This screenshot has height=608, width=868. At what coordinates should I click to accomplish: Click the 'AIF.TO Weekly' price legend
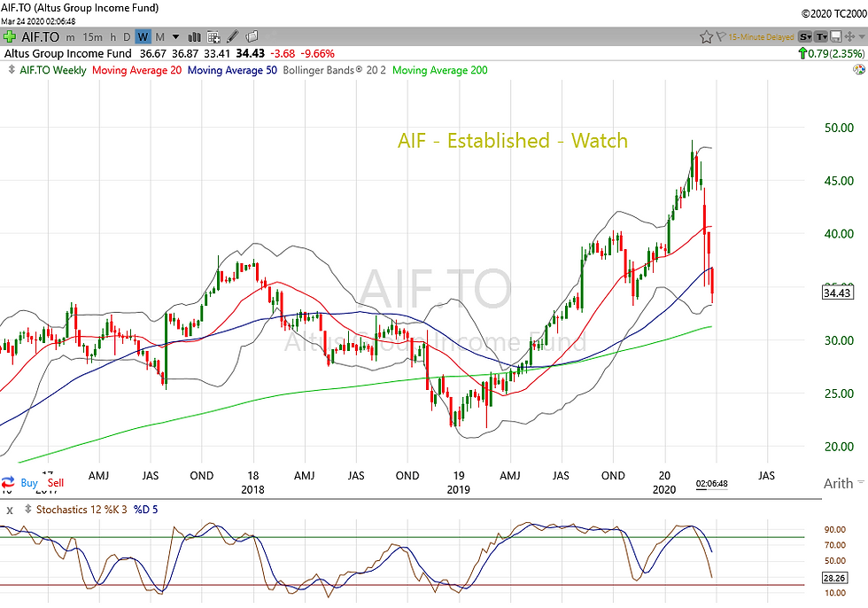pos(53,70)
